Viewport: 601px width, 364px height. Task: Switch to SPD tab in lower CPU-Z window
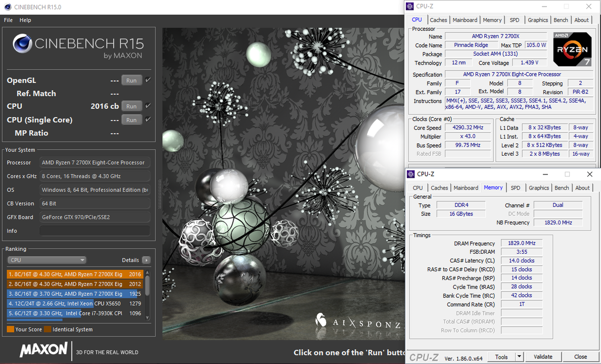coord(516,188)
